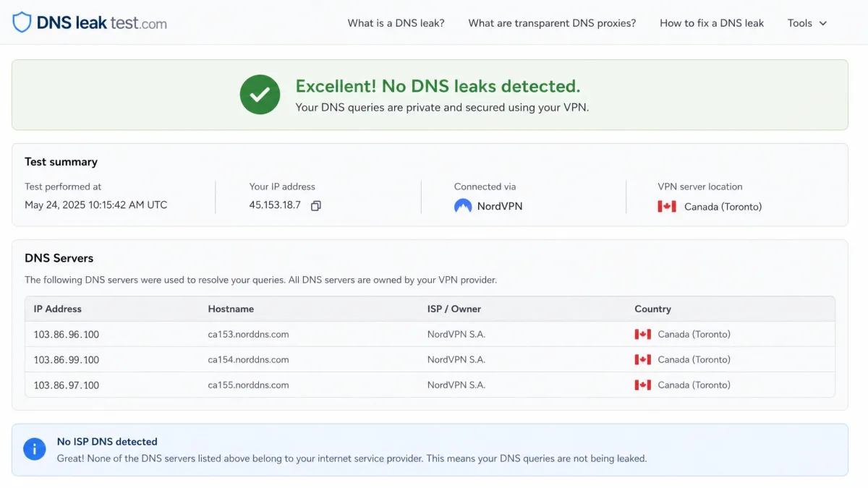The width and height of the screenshot is (868, 488).
Task: Expand the Tools dropdown menu
Action: (807, 23)
